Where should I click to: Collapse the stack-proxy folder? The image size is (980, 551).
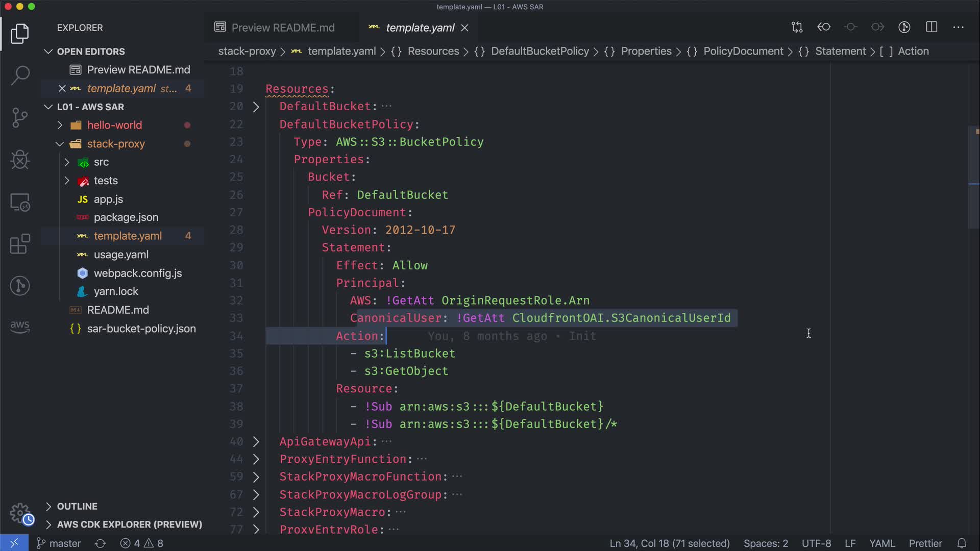60,144
